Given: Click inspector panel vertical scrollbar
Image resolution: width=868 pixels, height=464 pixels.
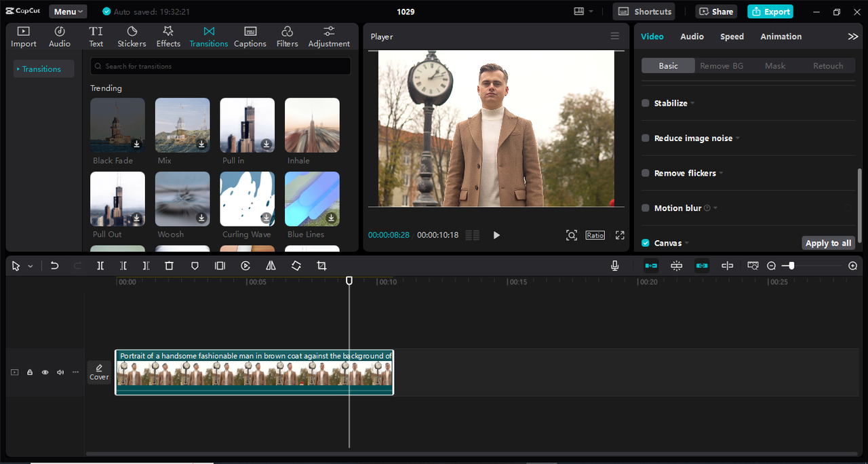Looking at the screenshot, I should click(x=860, y=205).
